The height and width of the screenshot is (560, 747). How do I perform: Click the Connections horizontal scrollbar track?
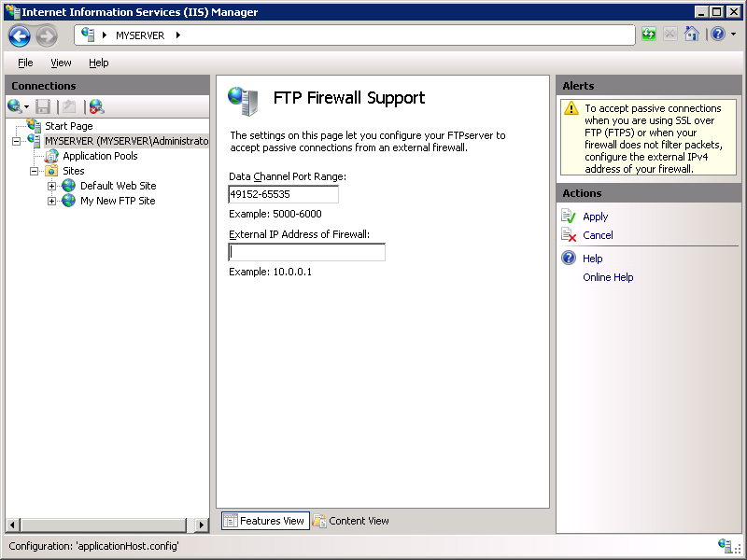104,525
